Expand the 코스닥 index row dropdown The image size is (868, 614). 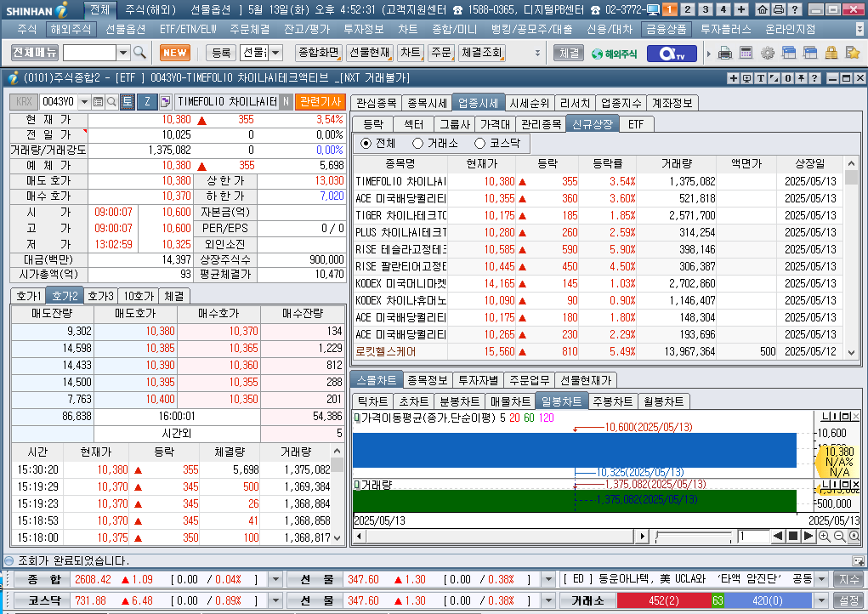coord(275,600)
